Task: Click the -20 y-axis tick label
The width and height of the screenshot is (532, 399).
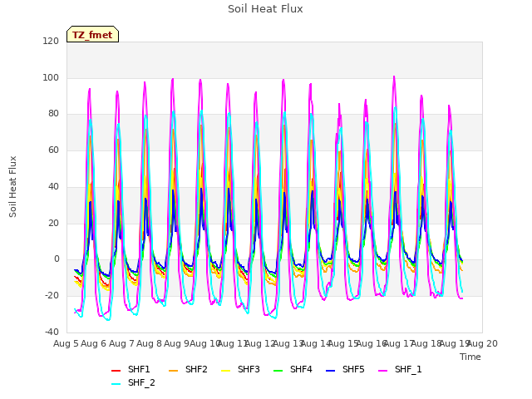Action: click(52, 296)
